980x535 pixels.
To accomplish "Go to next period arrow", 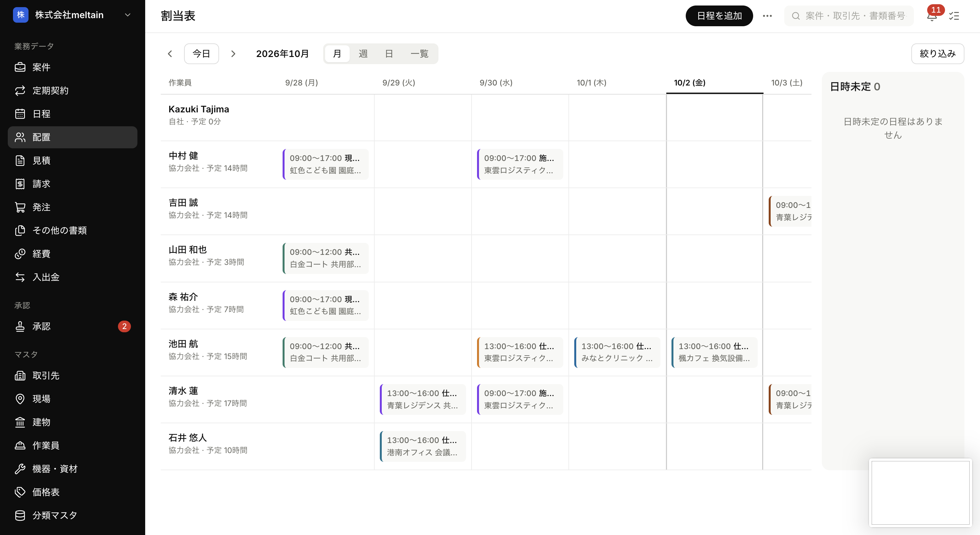I will (x=233, y=54).
